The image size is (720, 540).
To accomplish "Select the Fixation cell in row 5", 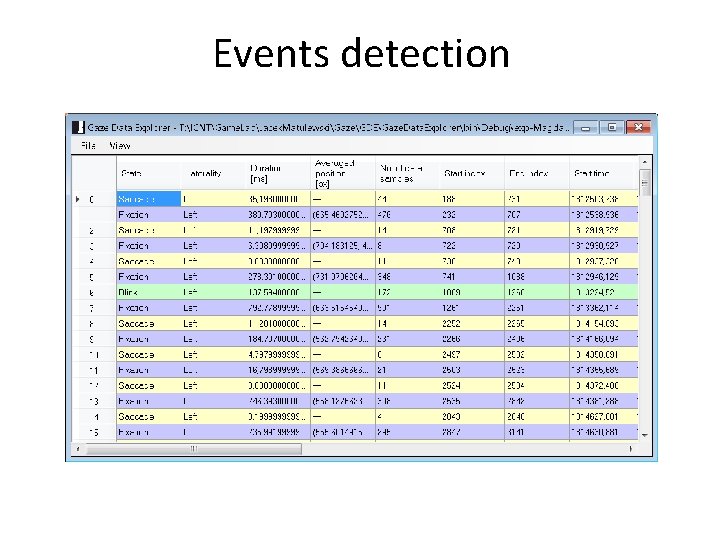I will pyautogui.click(x=149, y=276).
